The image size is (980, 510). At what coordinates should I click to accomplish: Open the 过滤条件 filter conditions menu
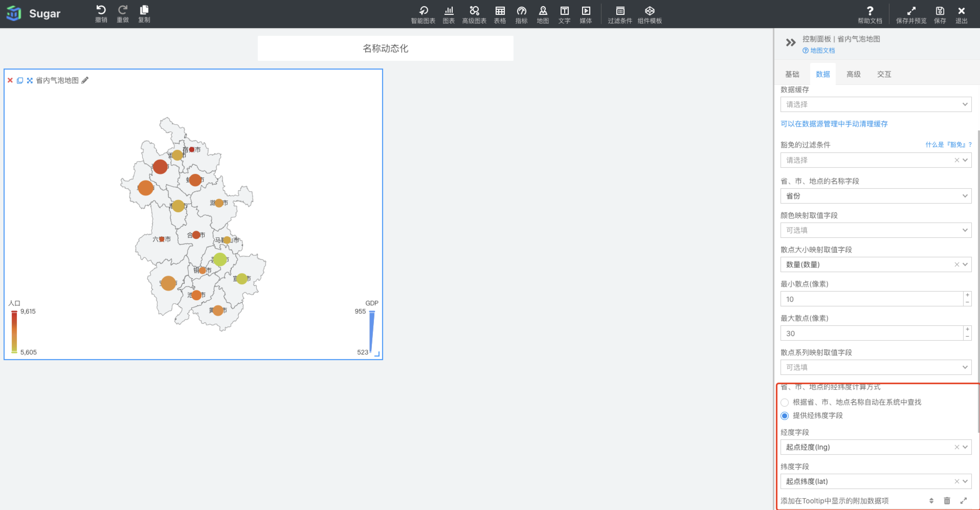click(x=620, y=15)
